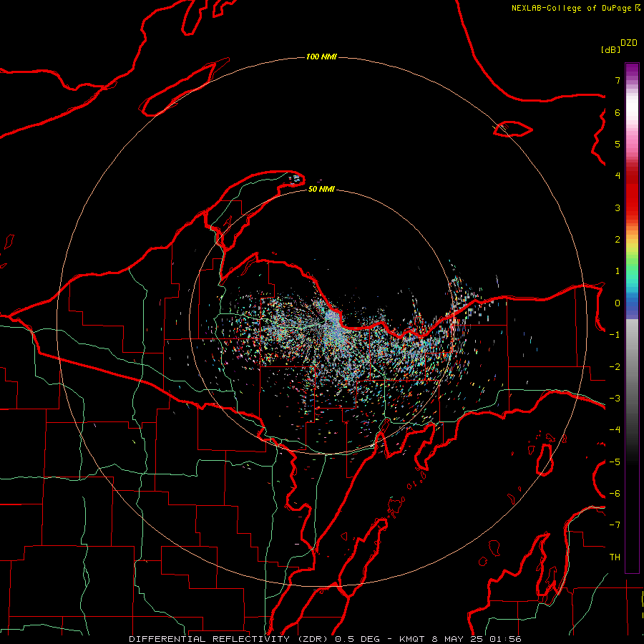
Task: Click the 0 value on the color scale
Action: click(618, 303)
